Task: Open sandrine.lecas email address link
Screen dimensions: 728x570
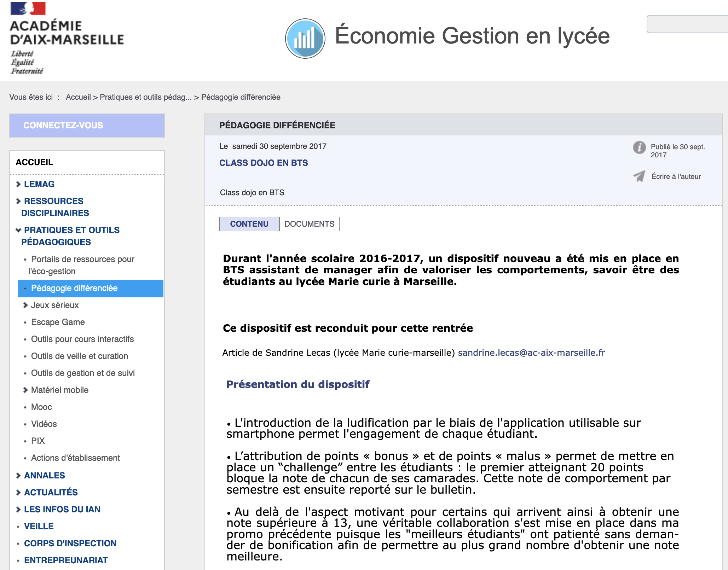Action: coord(531,353)
